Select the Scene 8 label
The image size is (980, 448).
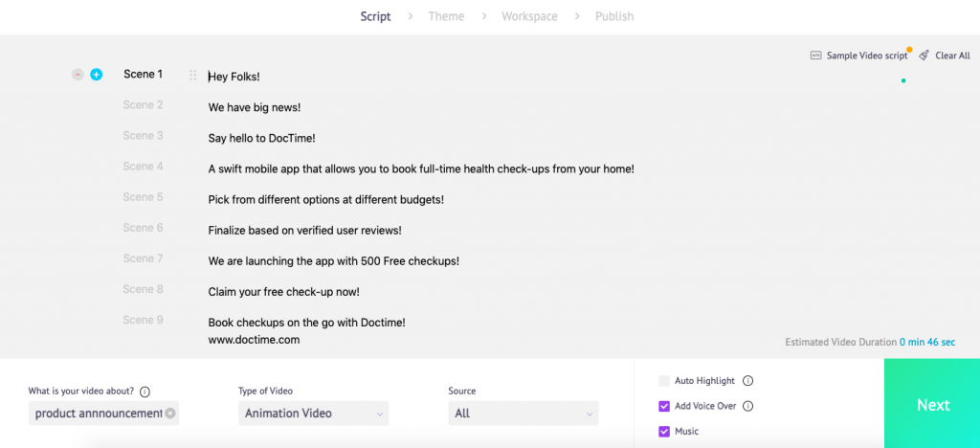(144, 289)
